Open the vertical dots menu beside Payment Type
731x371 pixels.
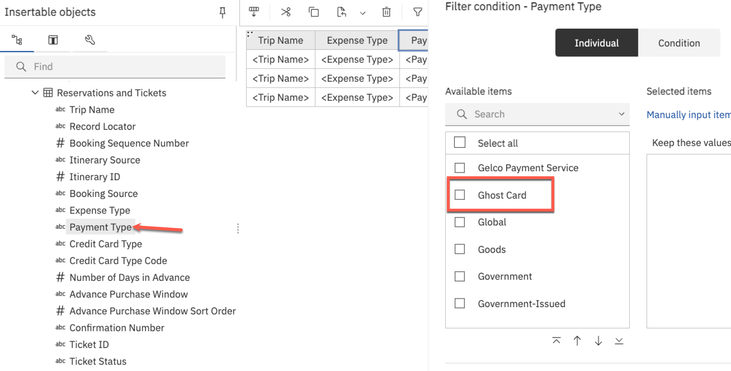tap(238, 228)
